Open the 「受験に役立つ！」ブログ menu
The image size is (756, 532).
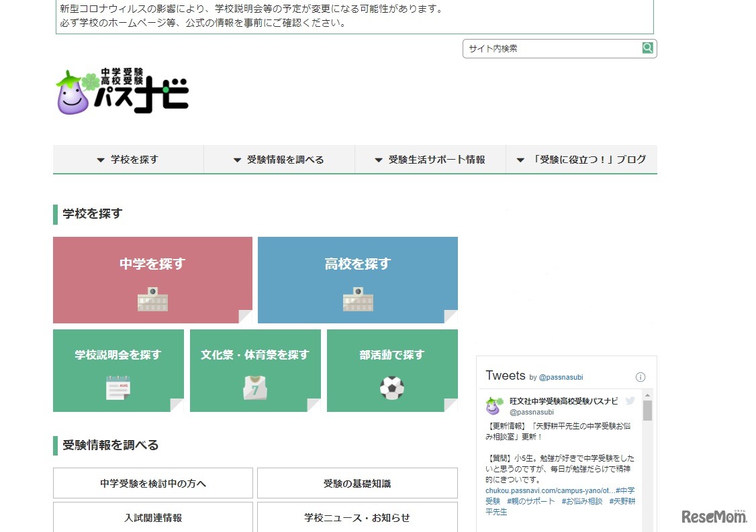pyautogui.click(x=581, y=160)
